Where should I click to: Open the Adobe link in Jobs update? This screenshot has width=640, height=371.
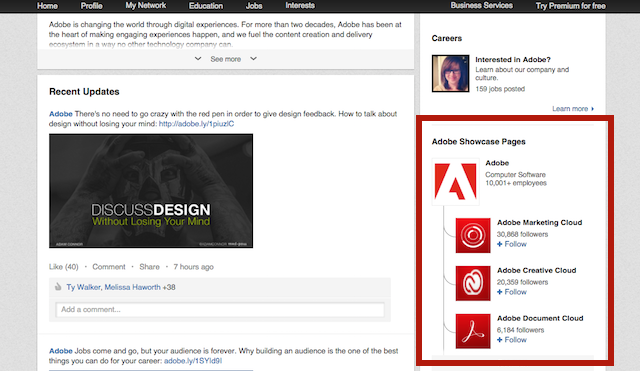(x=61, y=351)
